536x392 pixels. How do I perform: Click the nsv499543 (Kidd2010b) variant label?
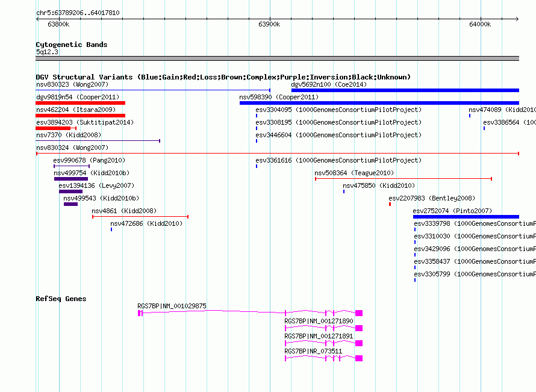coord(101,198)
